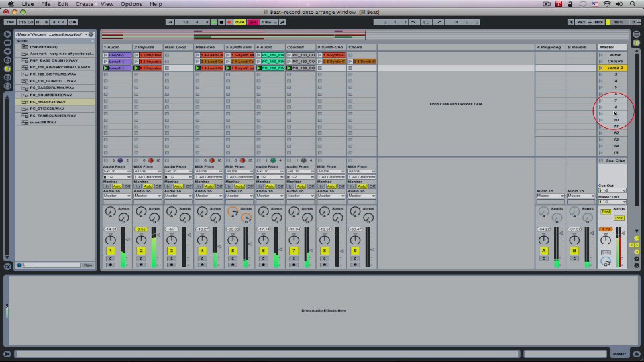Viewport: 644px width, 362px height.
Task: Click the Cowbell track title
Action: tap(301, 47)
